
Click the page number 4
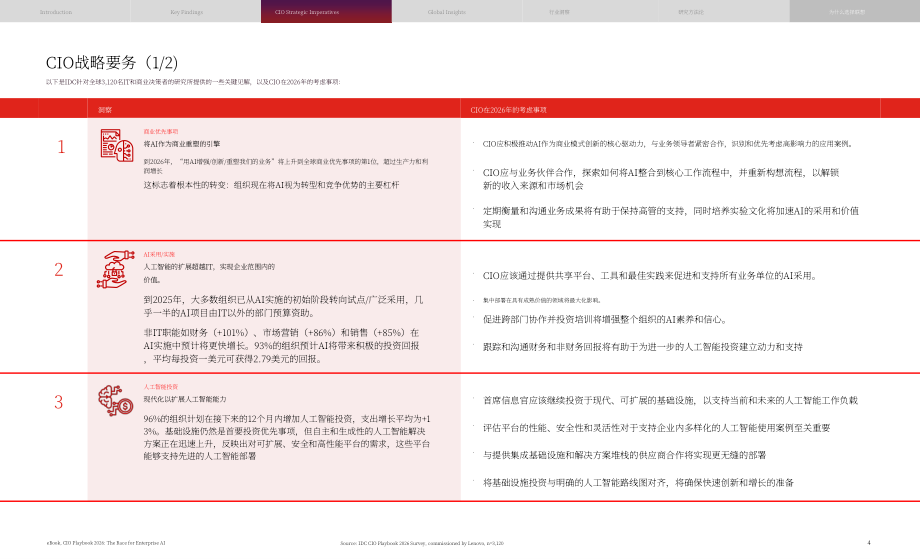click(x=869, y=543)
